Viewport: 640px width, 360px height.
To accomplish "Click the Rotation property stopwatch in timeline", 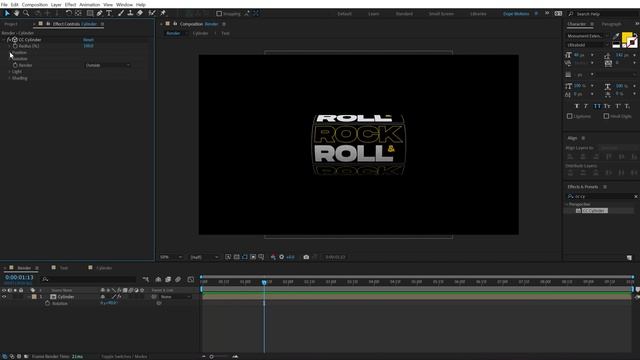I will click(47, 303).
